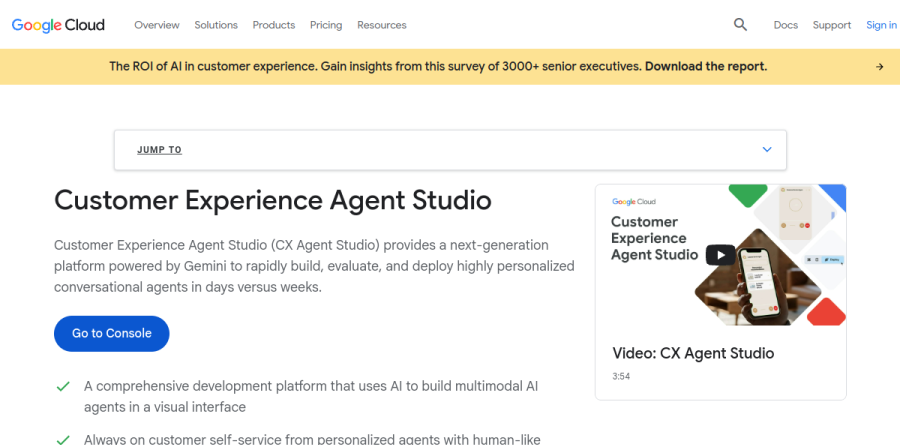
Task: Click Sign in link
Action: tap(881, 25)
